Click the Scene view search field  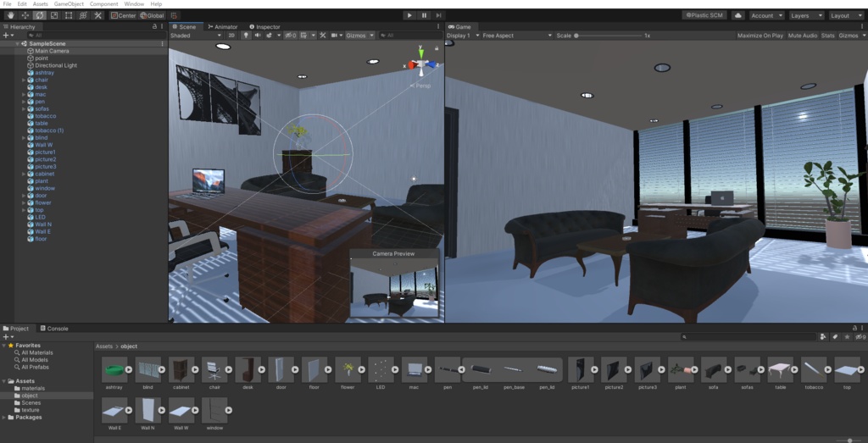tap(410, 36)
